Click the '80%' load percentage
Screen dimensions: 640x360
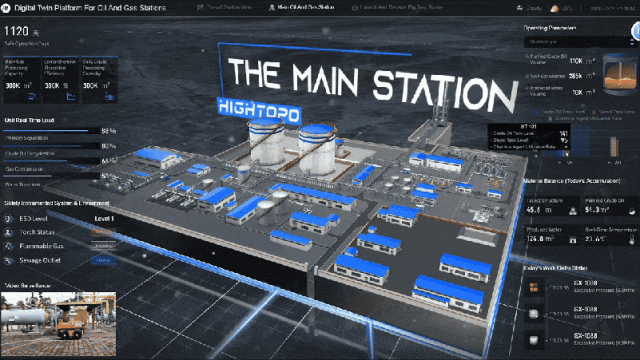click(109, 146)
